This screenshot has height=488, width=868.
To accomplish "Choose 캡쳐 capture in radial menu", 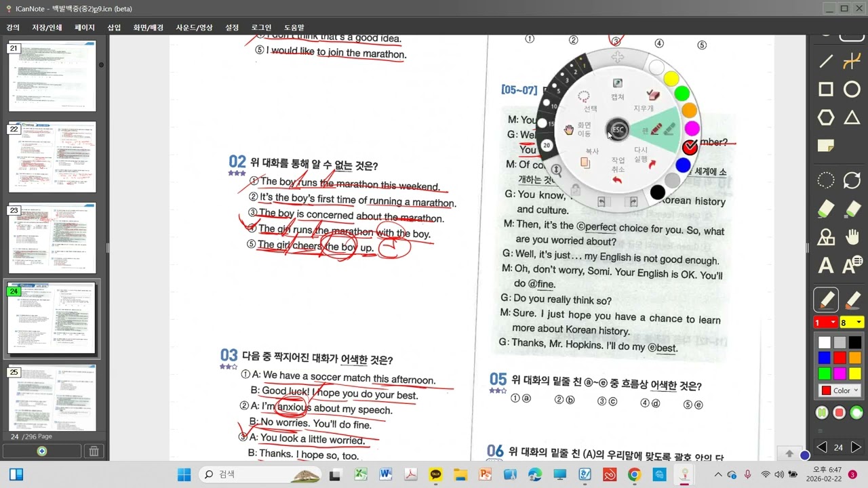I will pos(617,89).
